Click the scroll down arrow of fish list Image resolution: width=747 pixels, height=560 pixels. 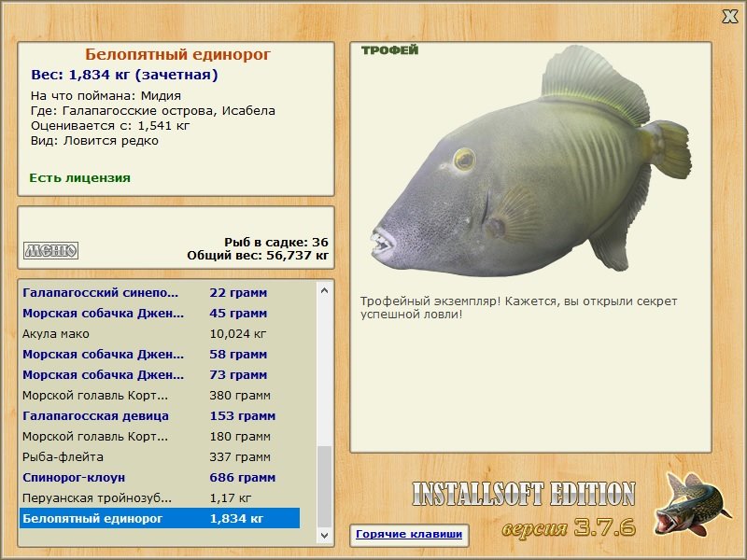pos(324,536)
